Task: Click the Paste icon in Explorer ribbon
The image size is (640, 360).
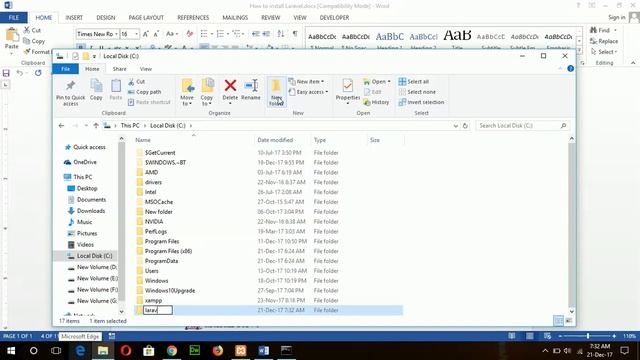Action: [x=116, y=86]
